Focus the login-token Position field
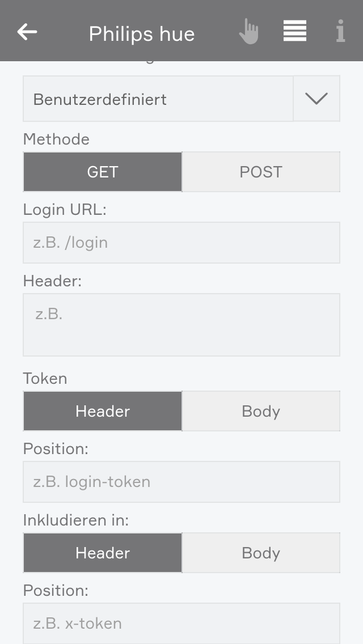The image size is (363, 644). click(x=181, y=482)
